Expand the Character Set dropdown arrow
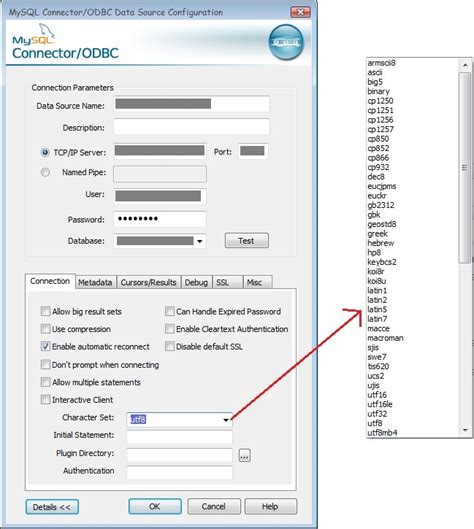The width and height of the screenshot is (474, 529). [x=226, y=420]
